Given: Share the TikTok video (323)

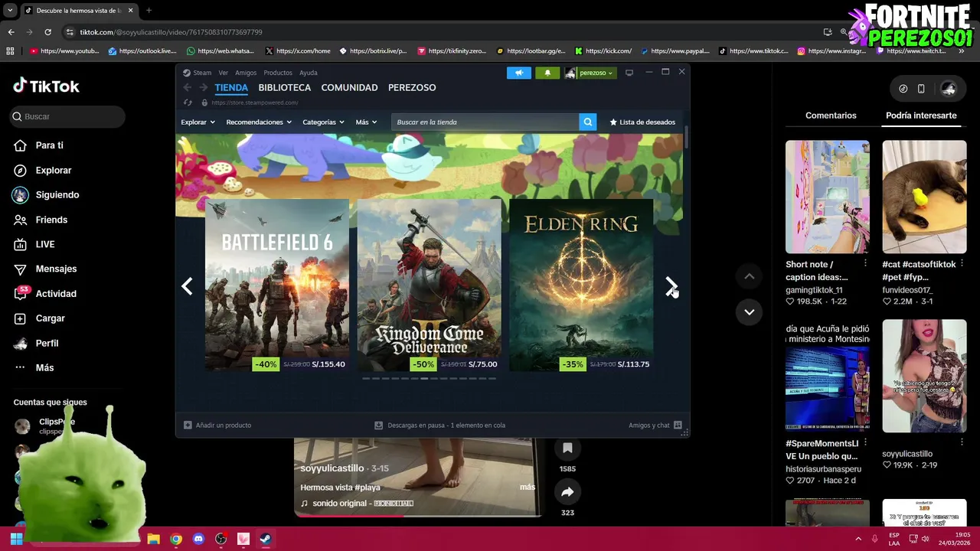Looking at the screenshot, I should pyautogui.click(x=567, y=492).
